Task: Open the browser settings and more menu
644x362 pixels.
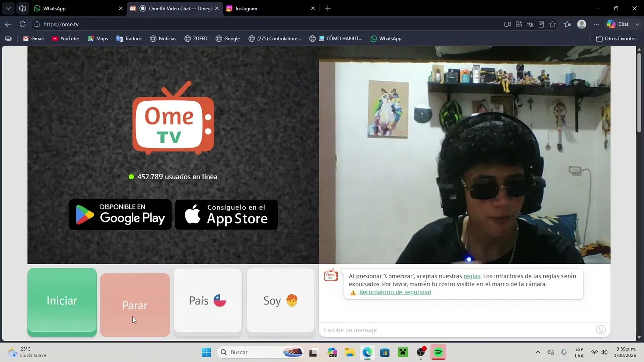Action: pyautogui.click(x=596, y=24)
